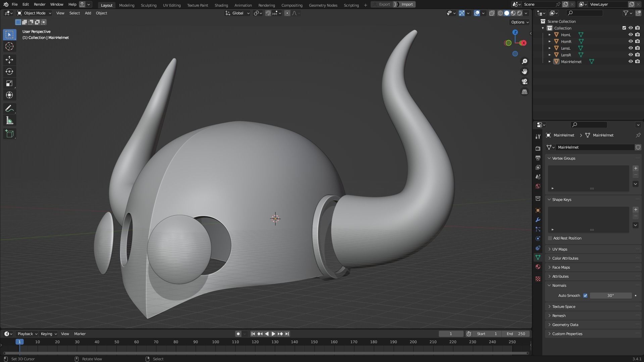The height and width of the screenshot is (362, 644).
Task: Open the Playback dropdown in timeline
Action: click(x=27, y=334)
